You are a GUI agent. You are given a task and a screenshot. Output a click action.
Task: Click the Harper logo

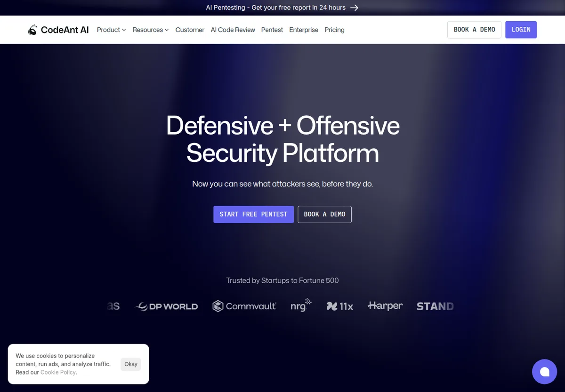click(385, 306)
